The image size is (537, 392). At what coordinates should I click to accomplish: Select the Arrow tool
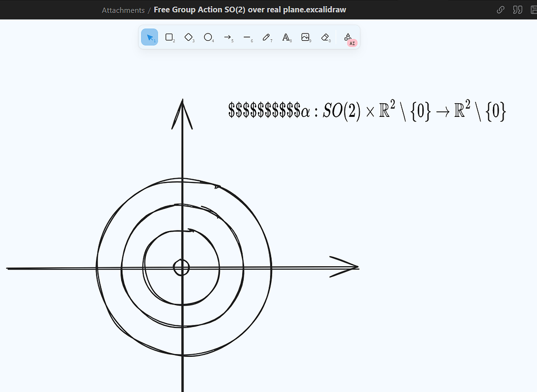click(x=228, y=37)
